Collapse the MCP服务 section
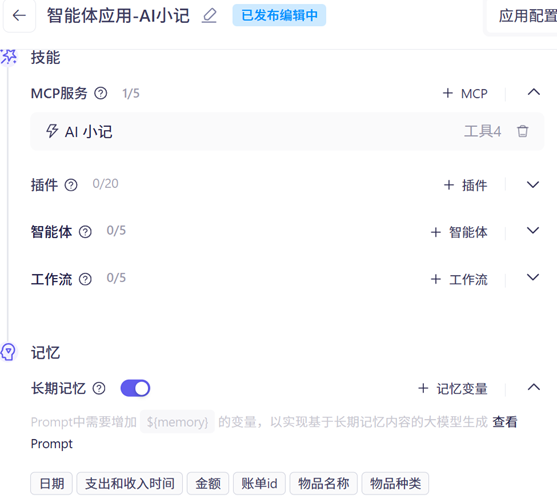This screenshot has height=499, width=557. click(x=534, y=93)
